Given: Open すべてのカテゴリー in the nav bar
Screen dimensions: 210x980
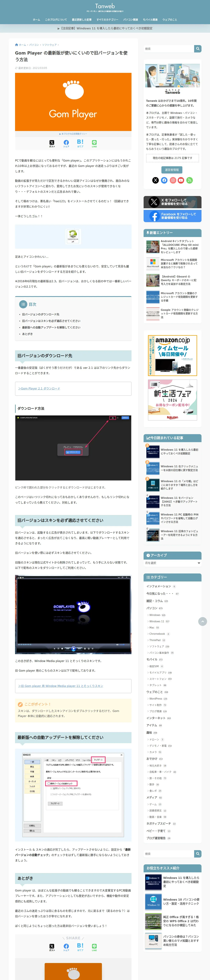Looking at the screenshot, I should 107,20.
